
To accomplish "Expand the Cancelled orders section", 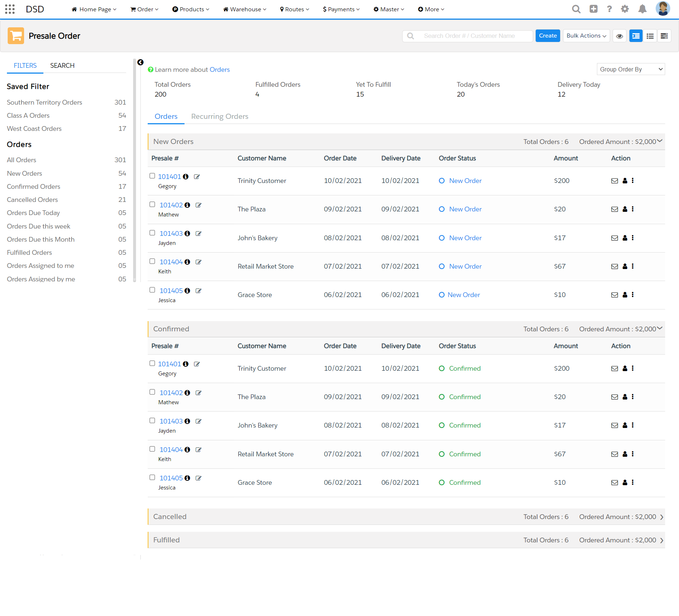I will click(x=661, y=516).
